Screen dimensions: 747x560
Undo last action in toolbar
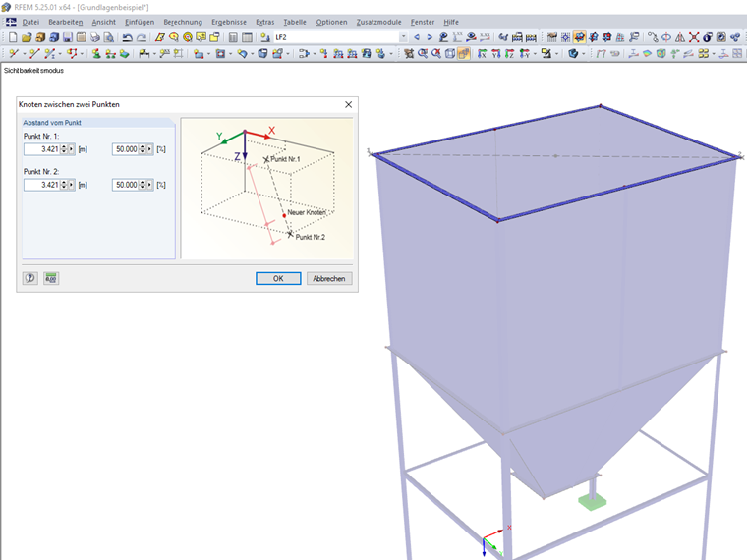pyautogui.click(x=127, y=37)
